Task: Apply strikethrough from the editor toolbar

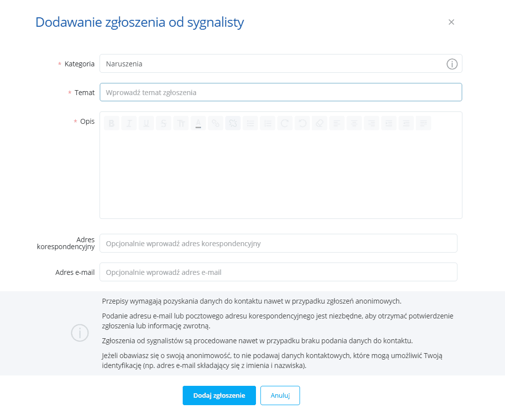Action: coord(163,123)
